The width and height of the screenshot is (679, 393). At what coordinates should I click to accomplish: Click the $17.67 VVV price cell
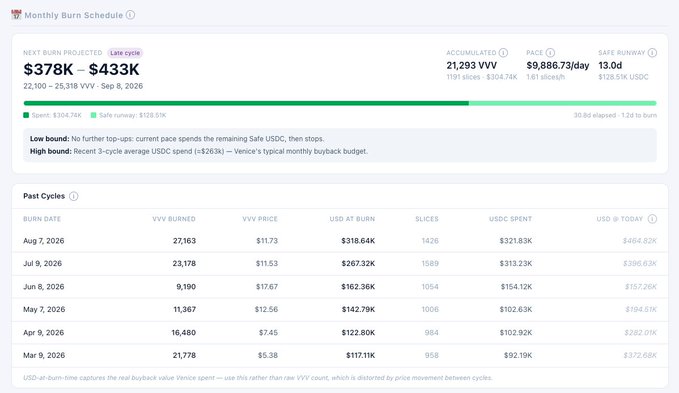coord(267,287)
